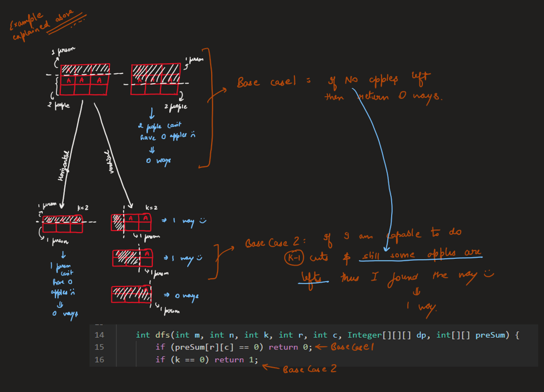Click the orange 'Base Case 2' annotation below the code
Viewport: 544px width, 392px height.
tap(309, 369)
